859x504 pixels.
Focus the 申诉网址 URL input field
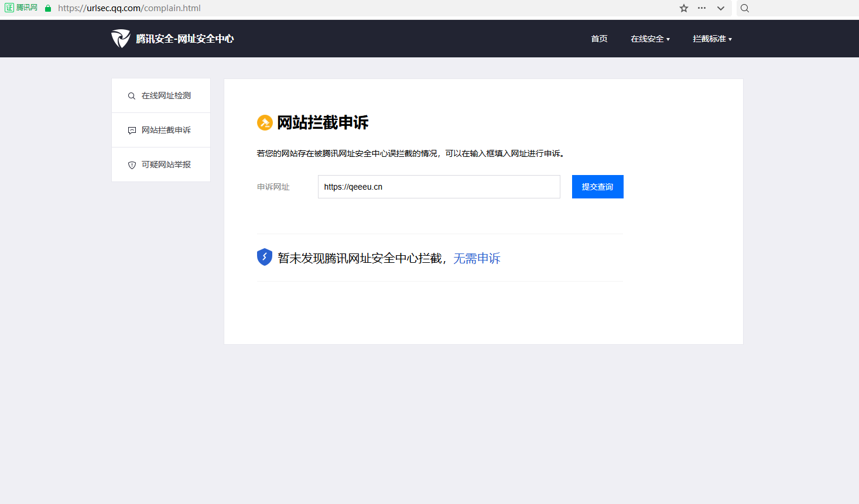tap(439, 187)
